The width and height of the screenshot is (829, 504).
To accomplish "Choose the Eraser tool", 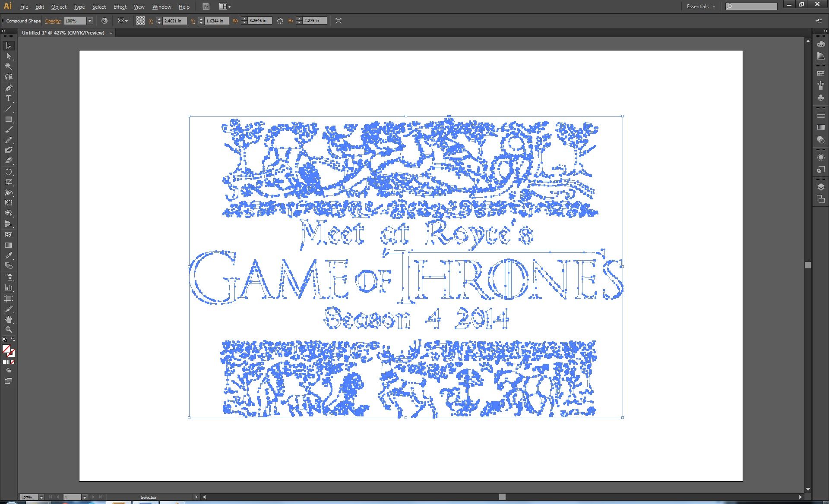I will tap(9, 161).
